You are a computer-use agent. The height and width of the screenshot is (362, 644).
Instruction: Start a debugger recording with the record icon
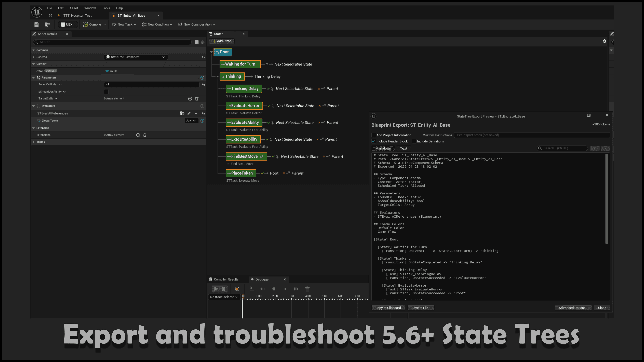(x=237, y=289)
